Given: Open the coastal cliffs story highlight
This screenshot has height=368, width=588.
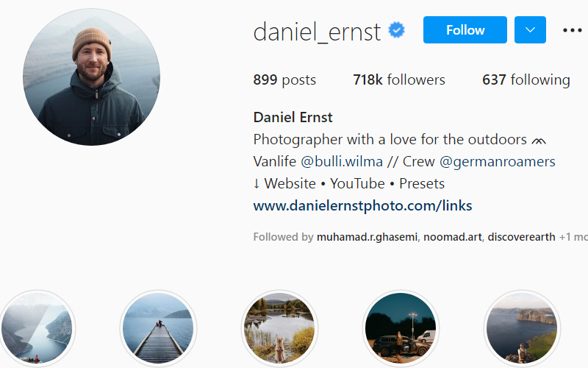Looking at the screenshot, I should coord(522,328).
